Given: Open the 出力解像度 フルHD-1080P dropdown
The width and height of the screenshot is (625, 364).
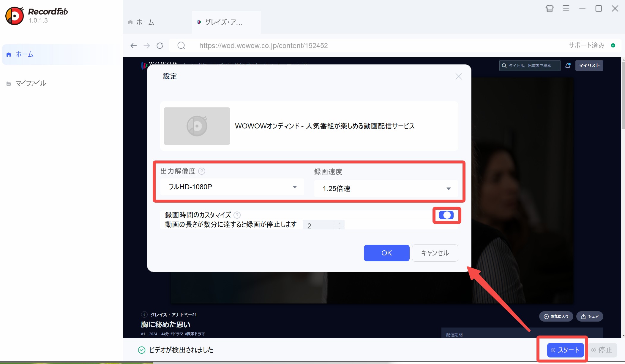Looking at the screenshot, I should tap(232, 187).
